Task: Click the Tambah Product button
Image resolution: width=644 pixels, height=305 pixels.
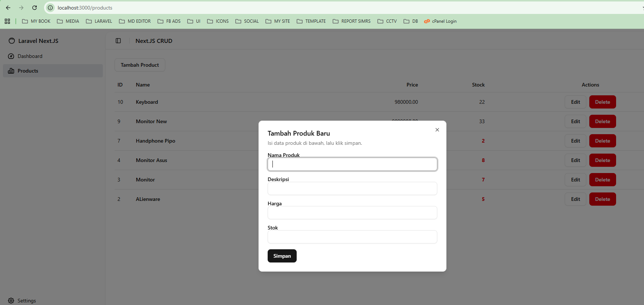Action: [140, 65]
